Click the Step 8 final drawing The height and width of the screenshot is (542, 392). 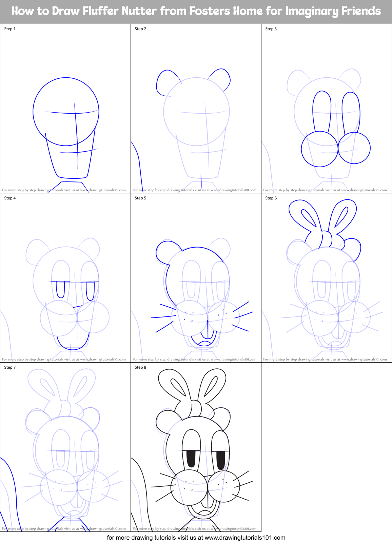196,447
